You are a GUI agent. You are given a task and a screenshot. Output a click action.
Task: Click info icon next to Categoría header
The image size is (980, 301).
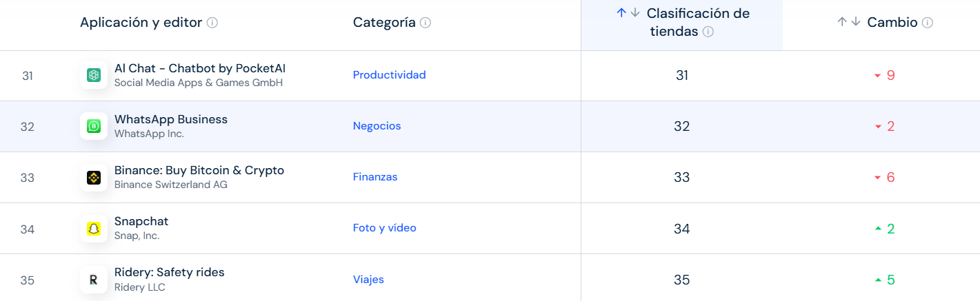pos(426,23)
